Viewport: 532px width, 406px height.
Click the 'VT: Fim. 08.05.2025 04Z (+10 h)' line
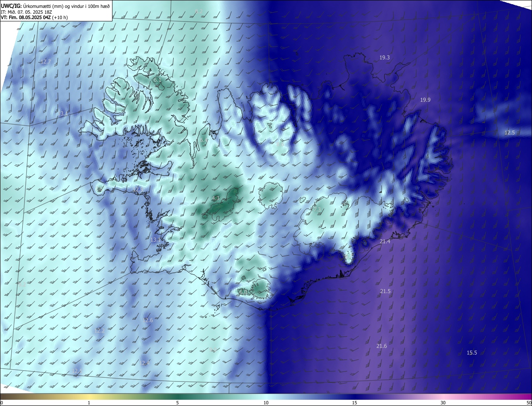[x=34, y=17]
